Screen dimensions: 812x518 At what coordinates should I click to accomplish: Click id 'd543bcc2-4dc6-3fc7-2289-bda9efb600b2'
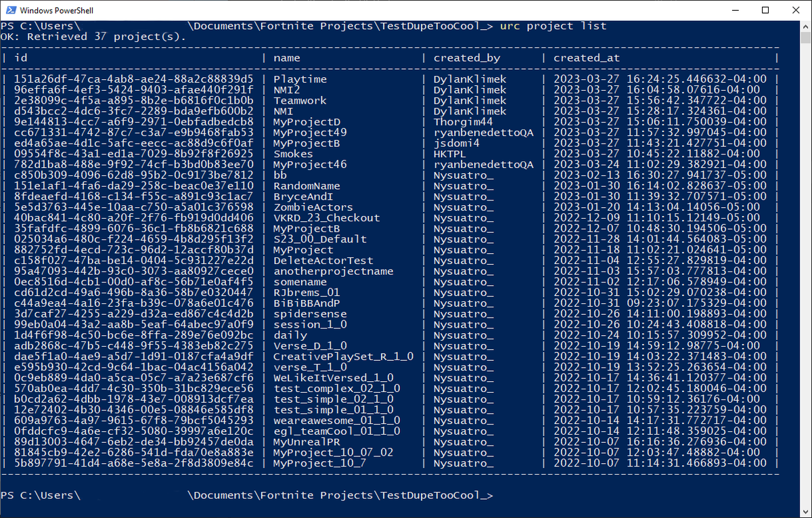point(134,111)
